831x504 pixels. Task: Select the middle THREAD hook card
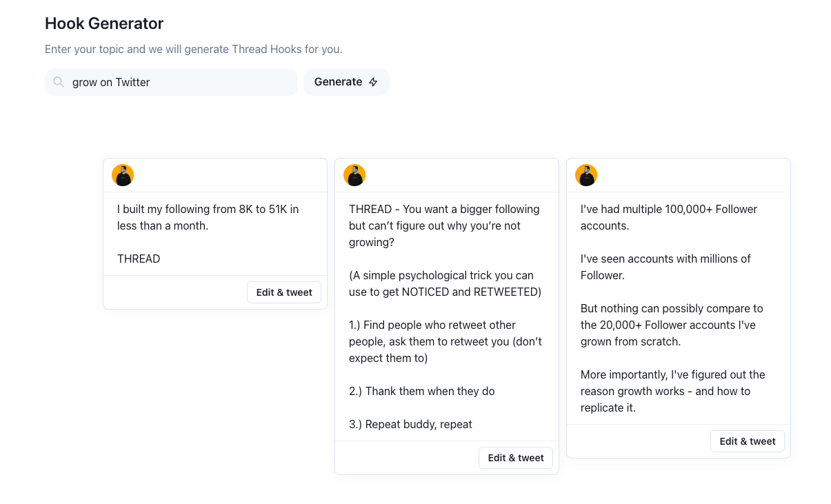(446, 316)
